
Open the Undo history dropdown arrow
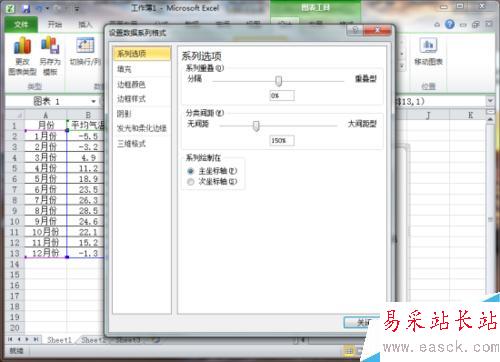point(47,8)
